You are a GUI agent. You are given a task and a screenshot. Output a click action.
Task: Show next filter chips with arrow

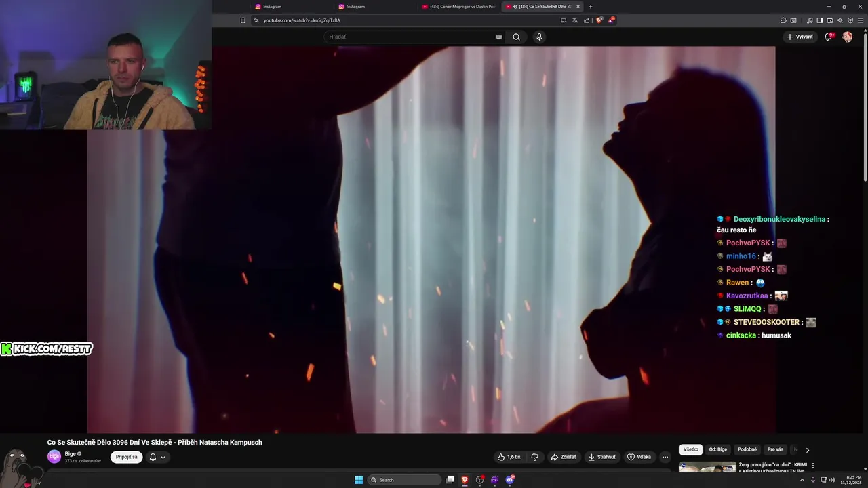(x=807, y=449)
